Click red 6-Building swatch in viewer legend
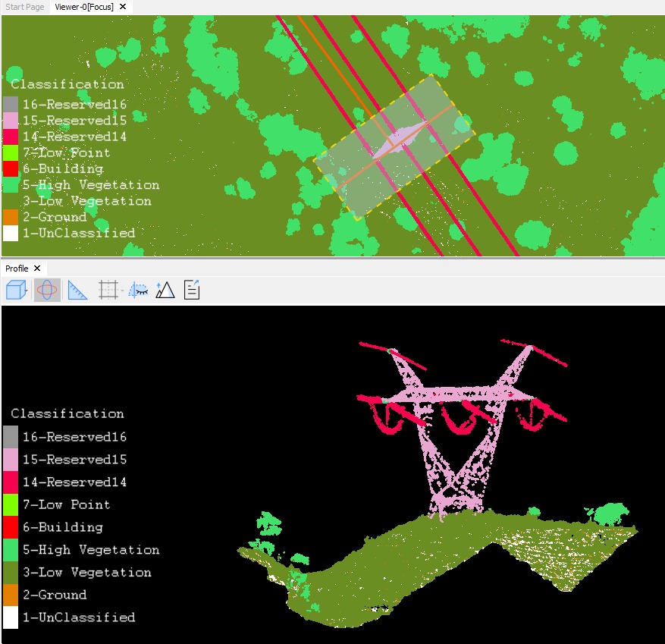This screenshot has height=644, width=665. (x=11, y=169)
